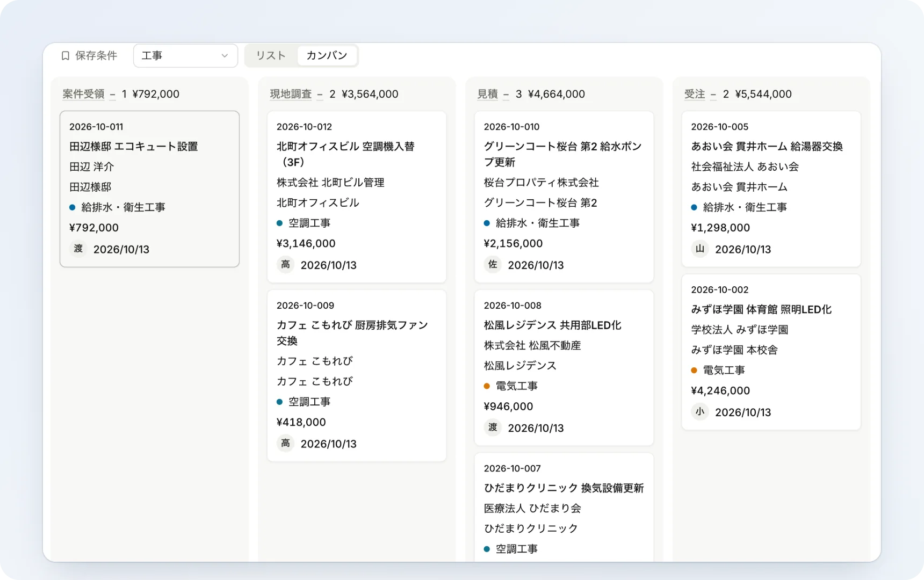Click the amount ¥946,000
The width and height of the screenshot is (924, 580).
(508, 407)
